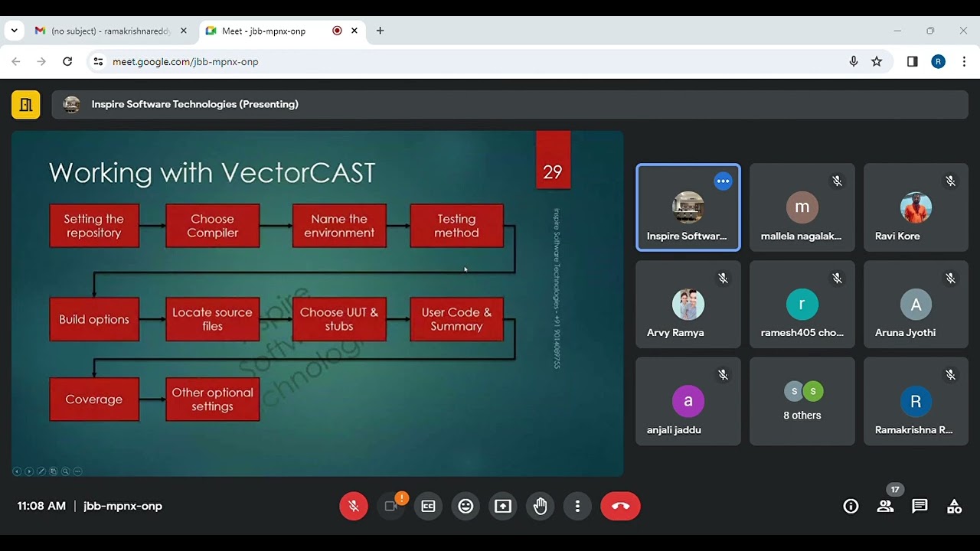This screenshot has width=980, height=551.
Task: Click the slide zoom magnifier control
Action: pyautogui.click(x=65, y=471)
